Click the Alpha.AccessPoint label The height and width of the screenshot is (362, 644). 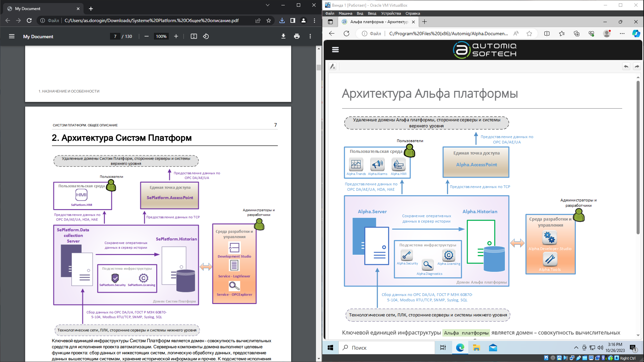tap(476, 165)
